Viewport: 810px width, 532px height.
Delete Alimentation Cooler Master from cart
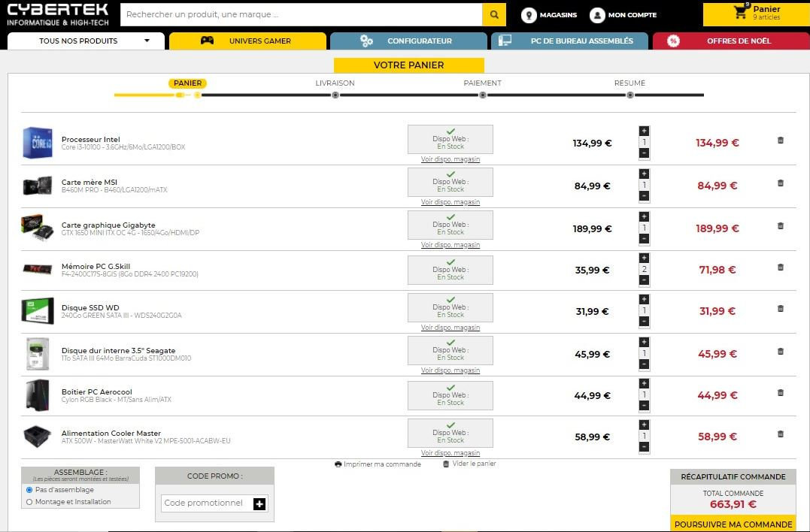tap(781, 434)
